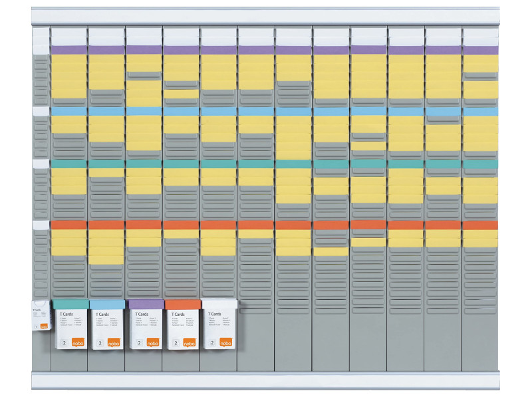This screenshot has height=399, width=532.
Task: Click the multilingual description text on the purple pack
Action: tap(146, 322)
